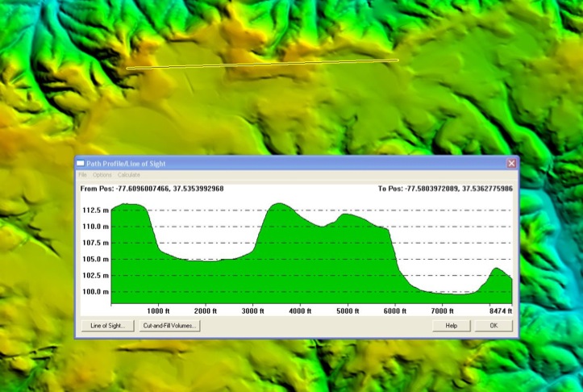Click the yellow path line on the map

click(262, 64)
